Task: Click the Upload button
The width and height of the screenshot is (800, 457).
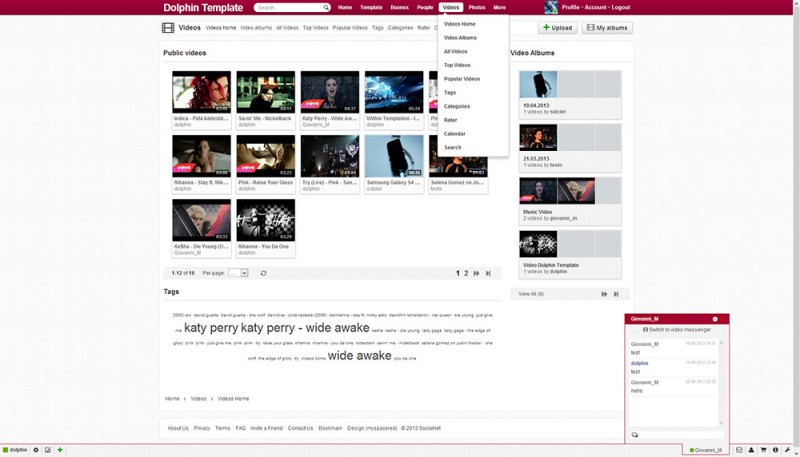Action: [x=557, y=28]
